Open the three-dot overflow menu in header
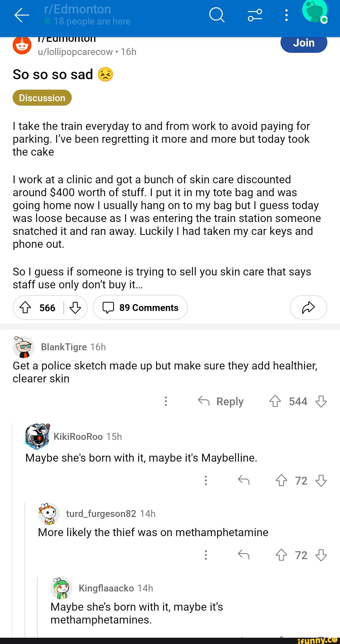 (286, 15)
